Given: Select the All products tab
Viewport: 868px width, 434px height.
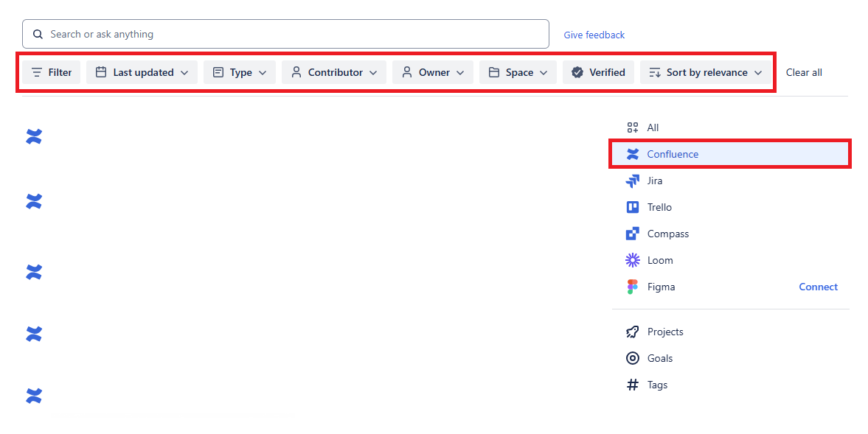Looking at the screenshot, I should (x=730, y=127).
